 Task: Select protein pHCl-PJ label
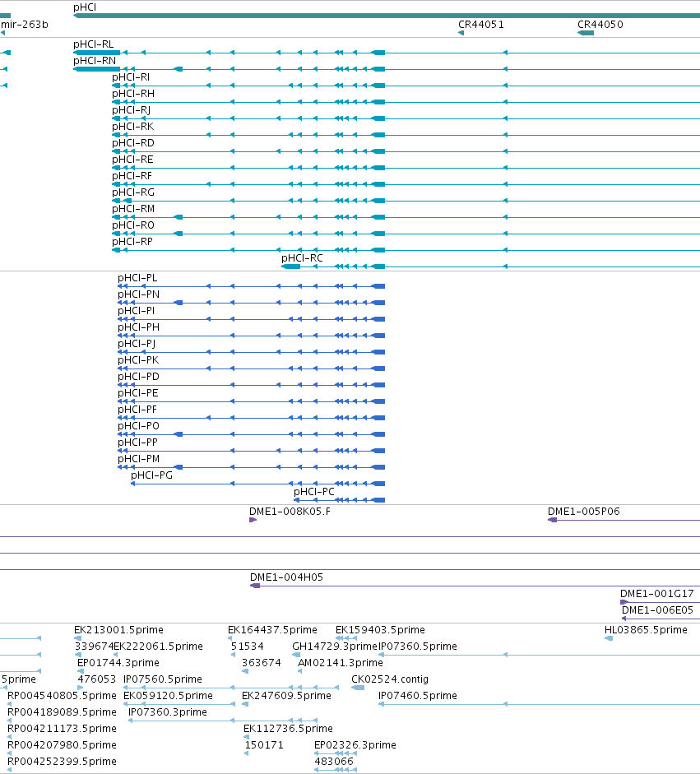(137, 344)
